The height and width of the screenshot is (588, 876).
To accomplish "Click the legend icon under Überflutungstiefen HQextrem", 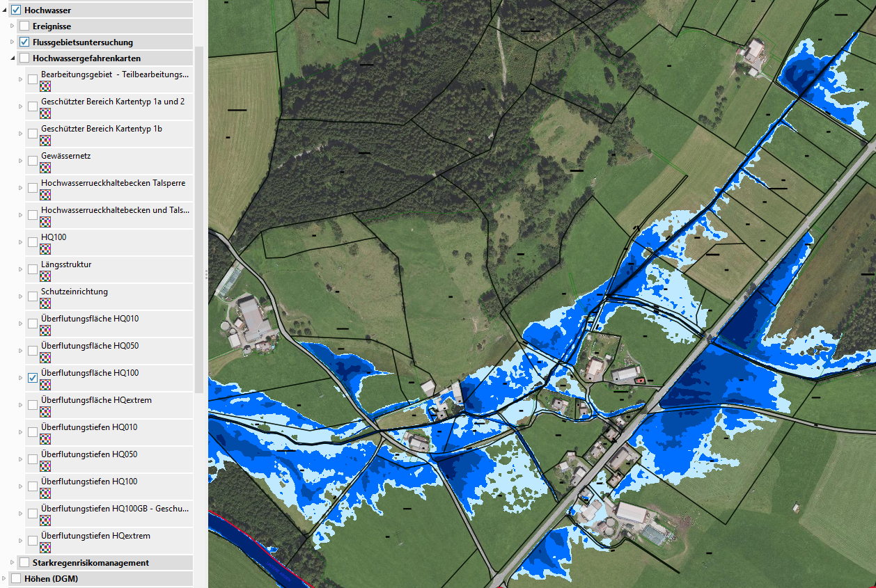I will click(x=45, y=548).
